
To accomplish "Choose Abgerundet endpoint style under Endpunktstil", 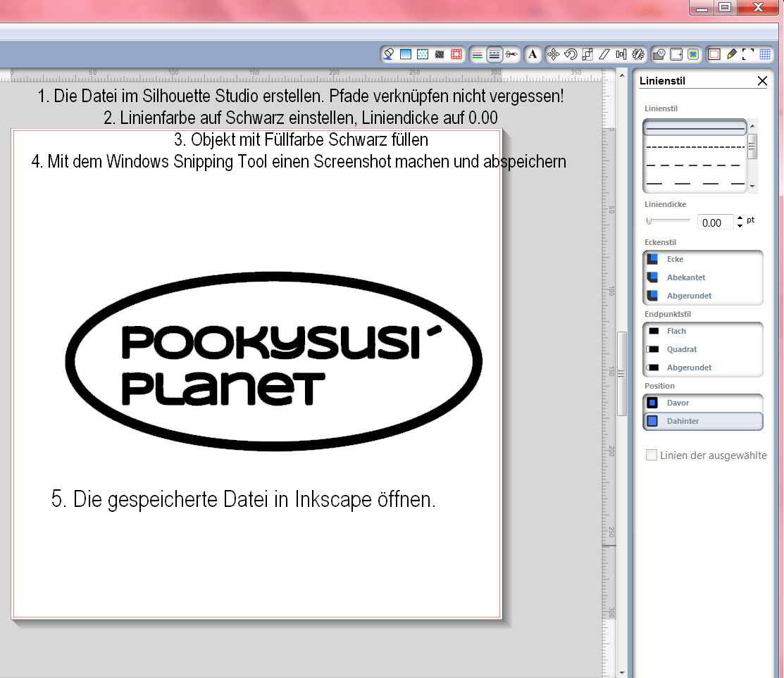I will pos(703,368).
